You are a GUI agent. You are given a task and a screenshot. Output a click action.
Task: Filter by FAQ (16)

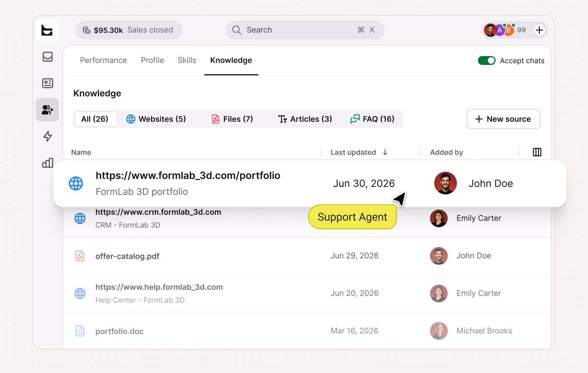372,119
